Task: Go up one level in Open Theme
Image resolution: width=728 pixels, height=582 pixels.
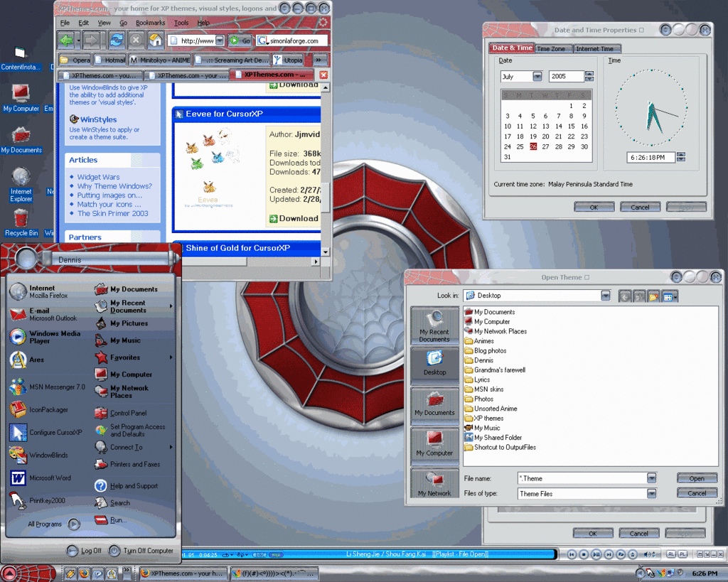Action: [x=639, y=296]
